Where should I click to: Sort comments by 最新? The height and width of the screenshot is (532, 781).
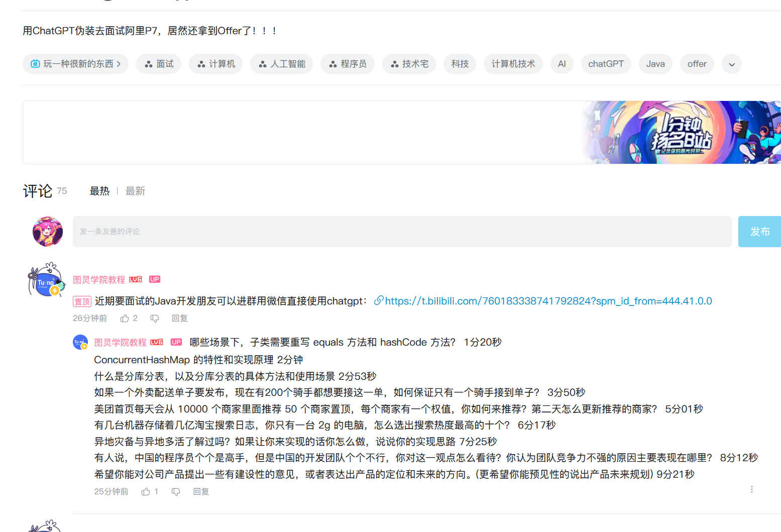(135, 191)
